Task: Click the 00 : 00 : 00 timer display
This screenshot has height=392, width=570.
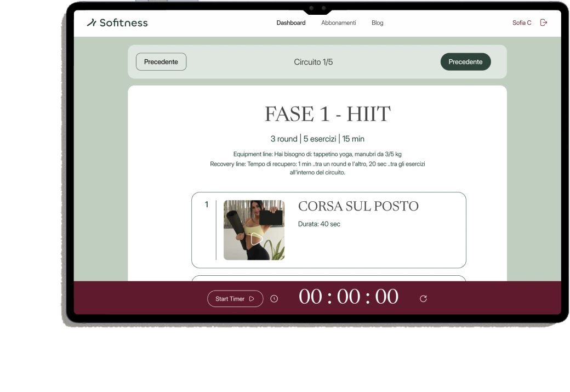Action: tap(349, 297)
